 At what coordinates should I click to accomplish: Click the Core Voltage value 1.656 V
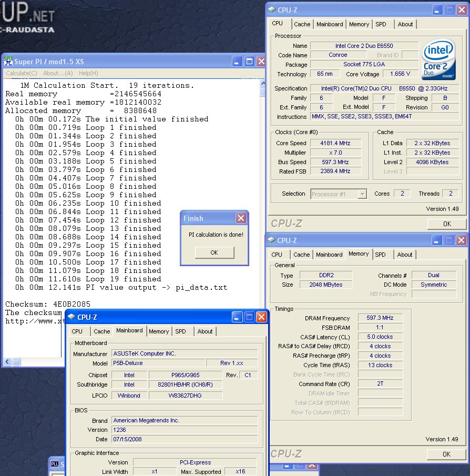tap(400, 74)
